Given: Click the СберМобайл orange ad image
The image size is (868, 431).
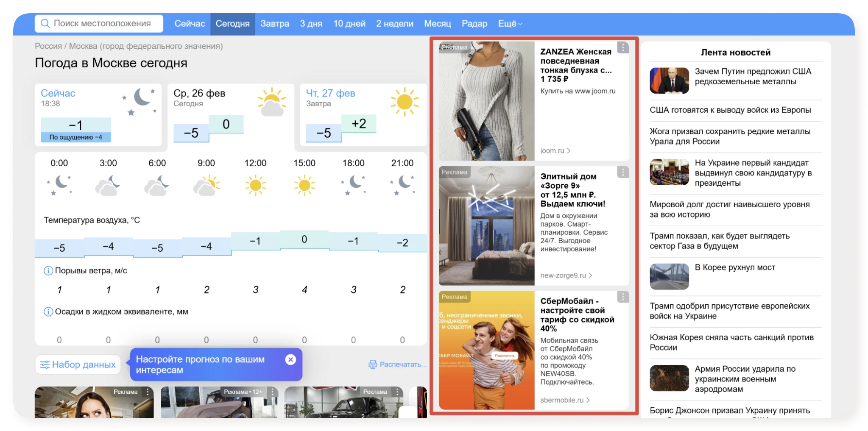Looking at the screenshot, I should click(487, 350).
